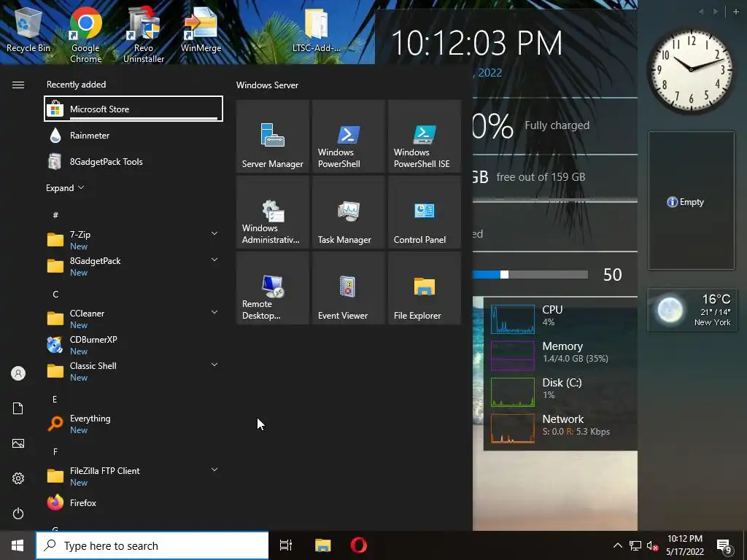The image size is (747, 560).
Task: Launch the Task Manager tile
Action: coord(348,212)
